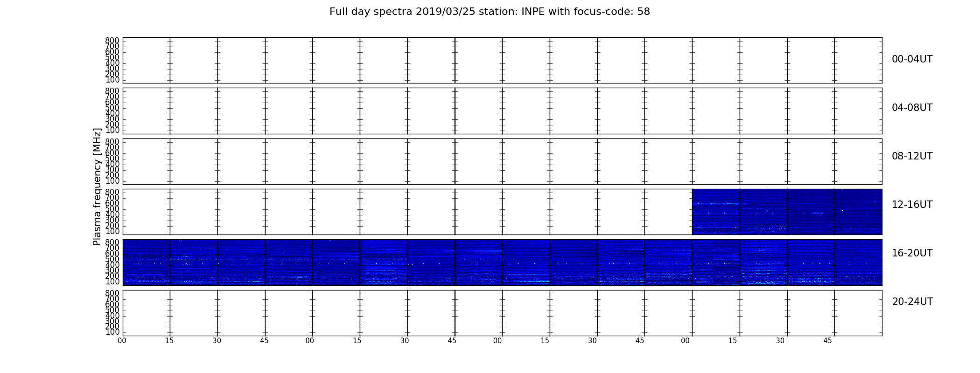
Task: Click the '100' frequency tick of 20-24UT panel
Action: click(112, 332)
